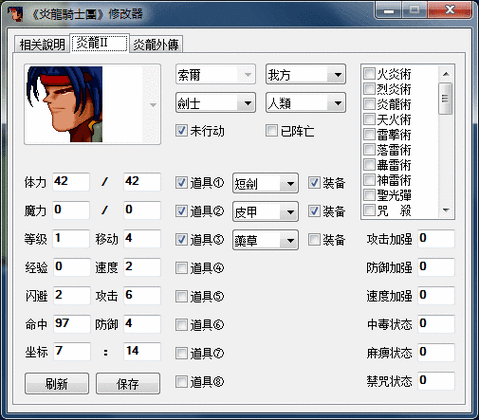Check the 火炎術 spell checkbox

pyautogui.click(x=369, y=73)
